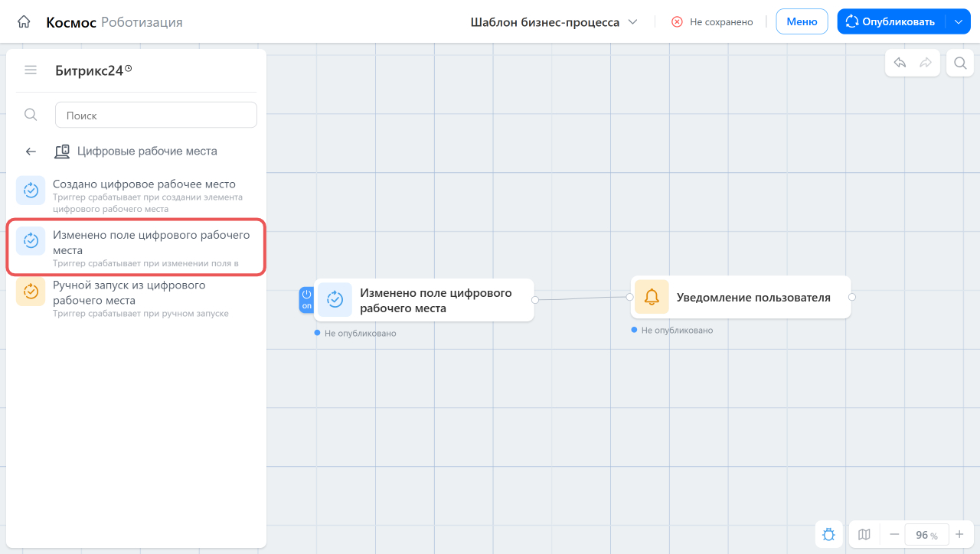Viewport: 980px width, 554px height.
Task: Go to the home icon
Action: pos(24,22)
